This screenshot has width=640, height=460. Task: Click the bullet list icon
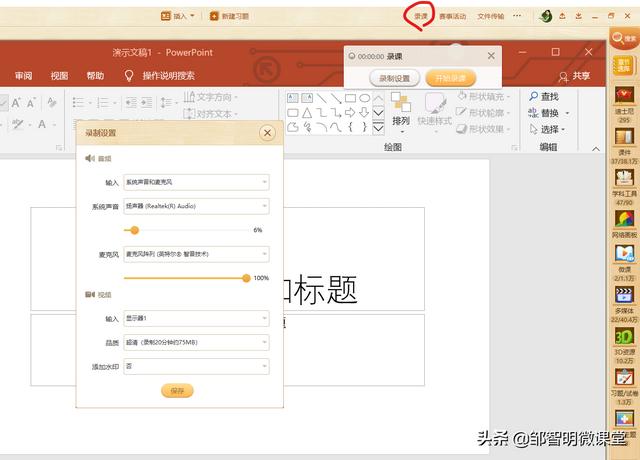pos(80,102)
